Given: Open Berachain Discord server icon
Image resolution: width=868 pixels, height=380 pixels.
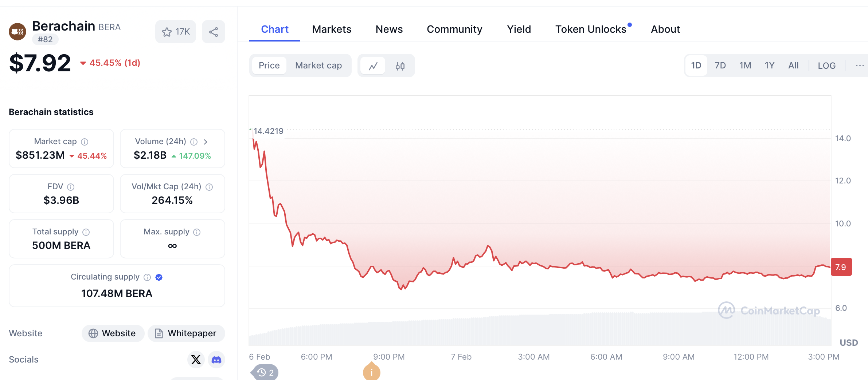Looking at the screenshot, I should 216,360.
